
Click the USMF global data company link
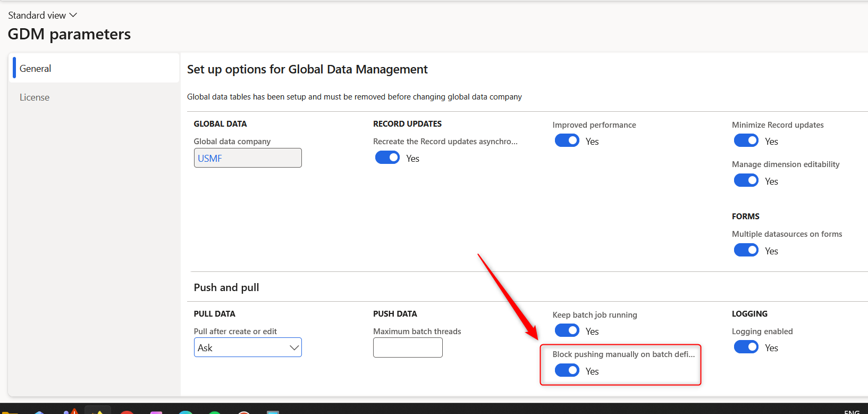(210, 159)
